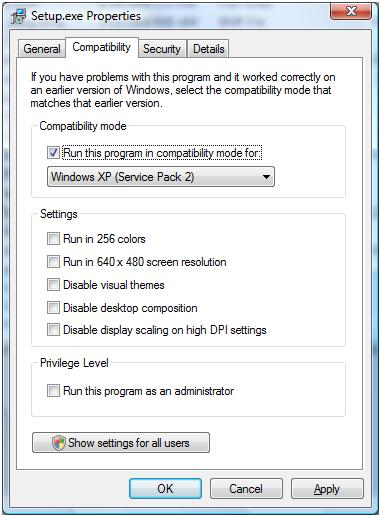Enable Run this program as an administrator
Screen dimensions: 381x517
(x=53, y=390)
